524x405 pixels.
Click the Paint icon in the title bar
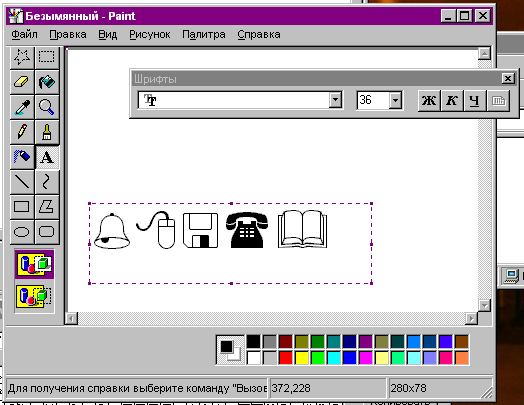click(x=16, y=16)
